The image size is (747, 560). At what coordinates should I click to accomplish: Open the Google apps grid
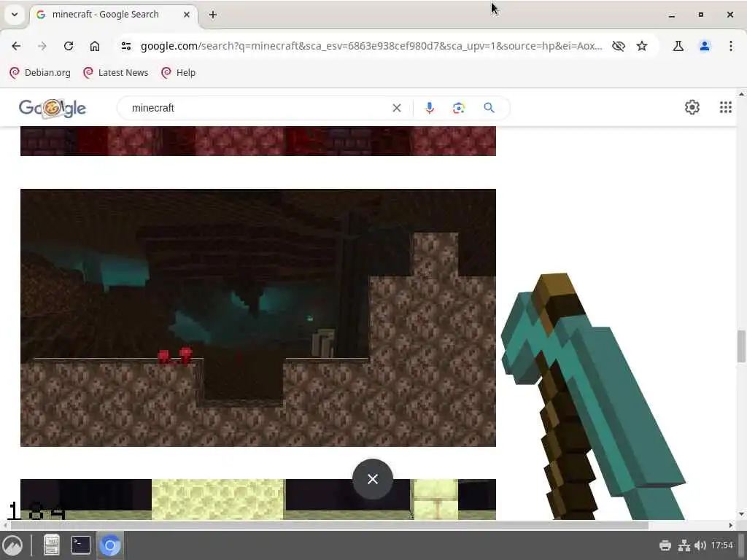coord(726,107)
